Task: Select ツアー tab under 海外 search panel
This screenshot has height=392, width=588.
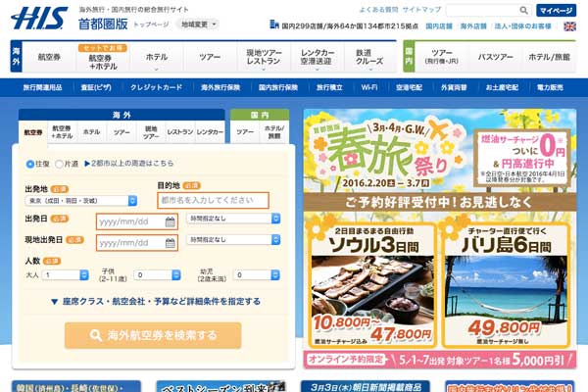Action: point(122,132)
